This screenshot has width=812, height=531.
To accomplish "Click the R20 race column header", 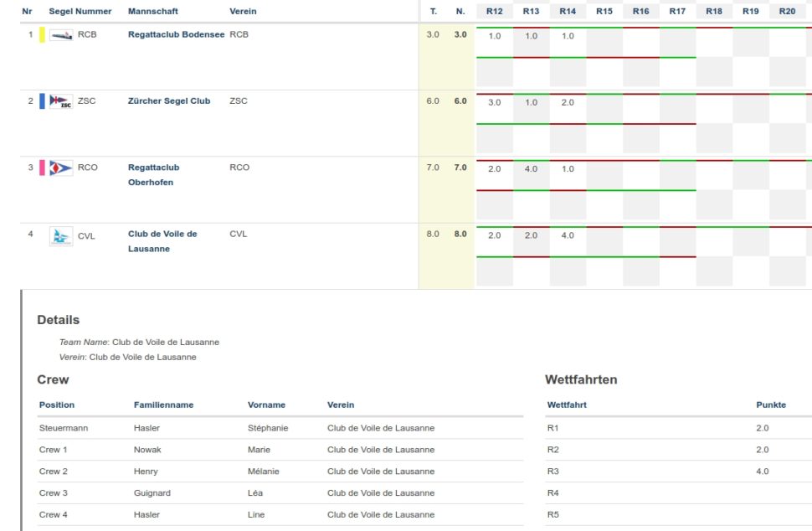I will click(787, 12).
